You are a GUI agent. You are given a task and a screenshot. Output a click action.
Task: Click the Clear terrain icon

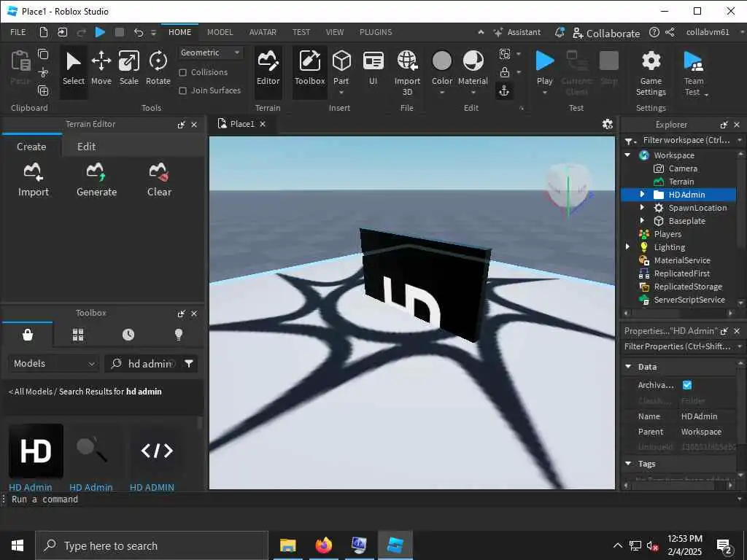[x=159, y=179]
